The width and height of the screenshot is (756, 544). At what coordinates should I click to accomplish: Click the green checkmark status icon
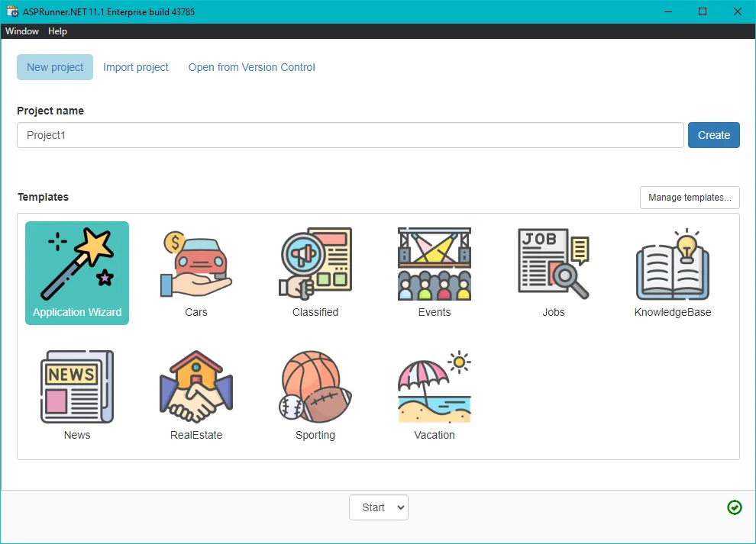tap(735, 507)
